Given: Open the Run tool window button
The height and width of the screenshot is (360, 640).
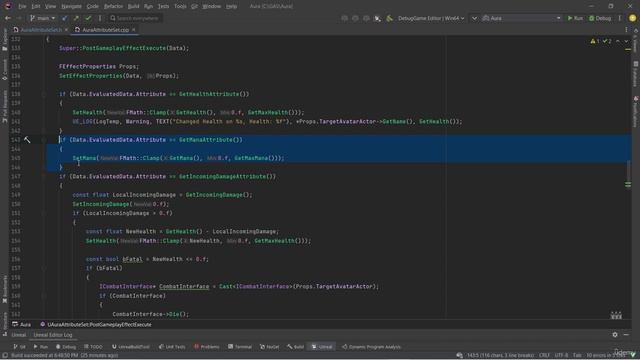Looking at the screenshot, I should coord(40,347).
